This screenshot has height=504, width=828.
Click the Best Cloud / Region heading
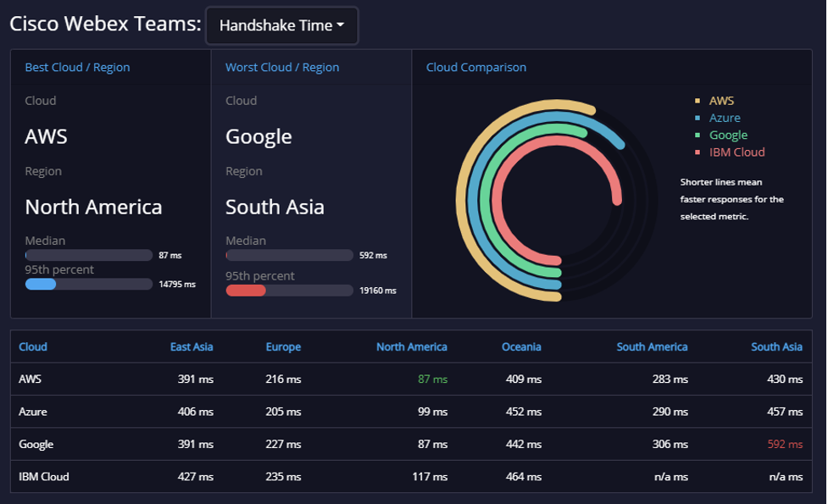point(77,68)
